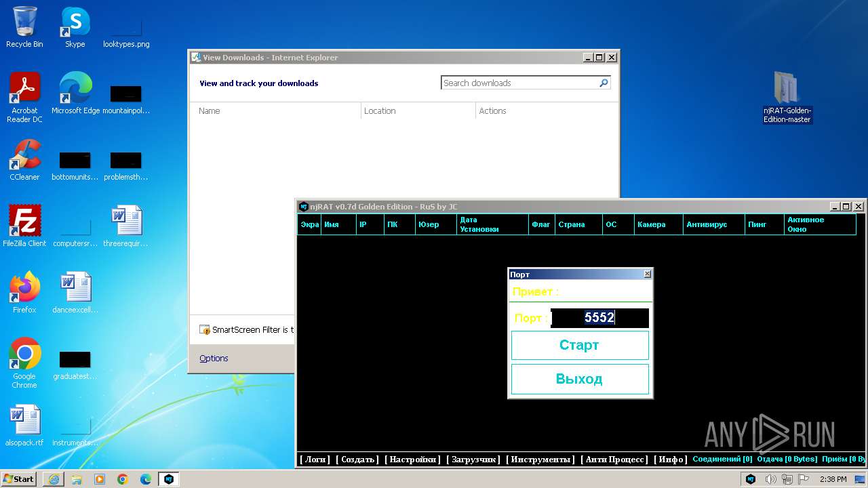The image size is (868, 488).
Task: Open the [ Настройки ] menu
Action: tap(412, 460)
